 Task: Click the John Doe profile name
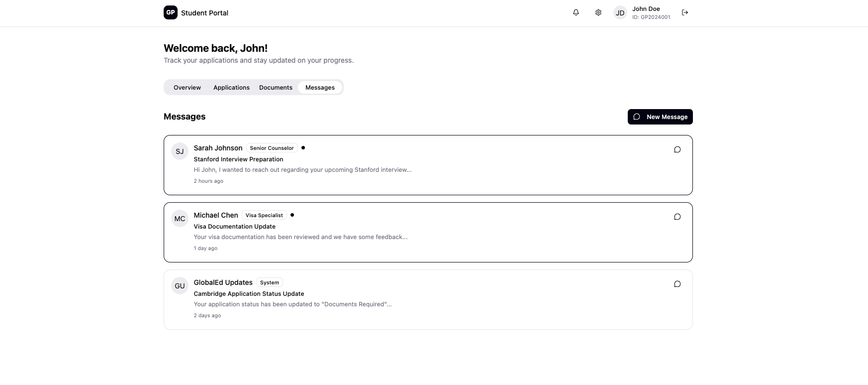[x=646, y=9]
